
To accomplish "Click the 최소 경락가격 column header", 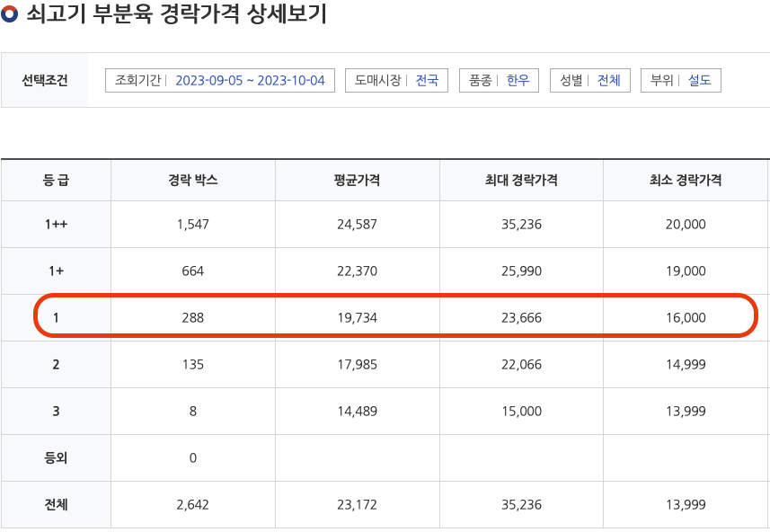I will click(686, 181).
